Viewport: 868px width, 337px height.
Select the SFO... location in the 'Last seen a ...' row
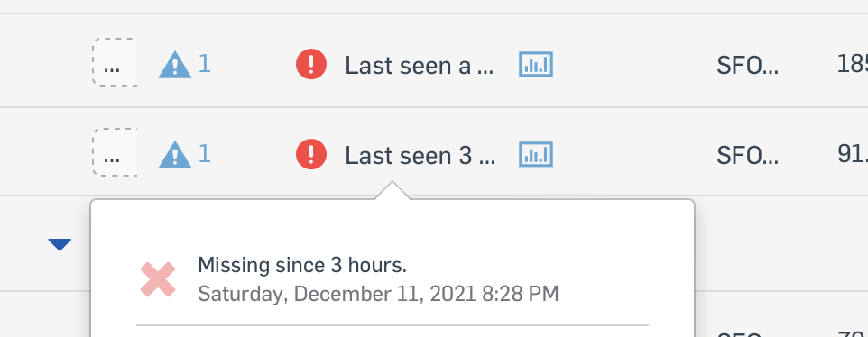point(747,66)
